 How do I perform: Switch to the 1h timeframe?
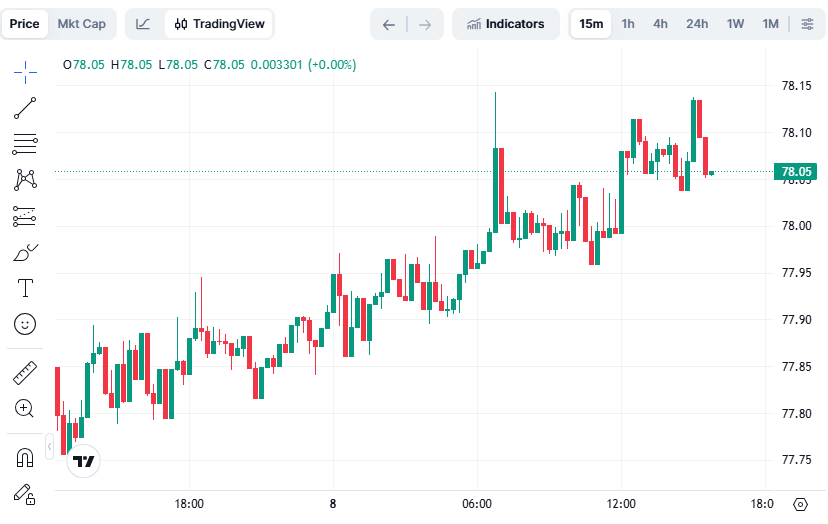(628, 24)
